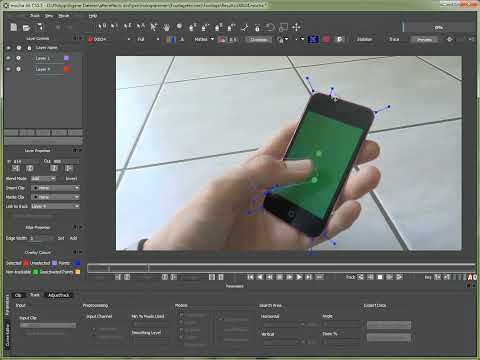Click the Save Project icon
Image resolution: width=480 pixels, height=360 pixels.
39,27
